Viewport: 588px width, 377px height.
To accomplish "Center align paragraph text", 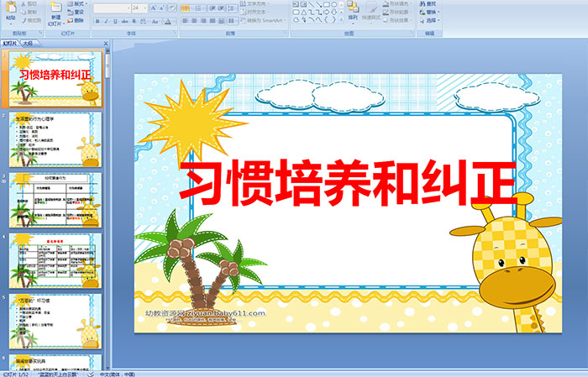I will tap(194, 21).
